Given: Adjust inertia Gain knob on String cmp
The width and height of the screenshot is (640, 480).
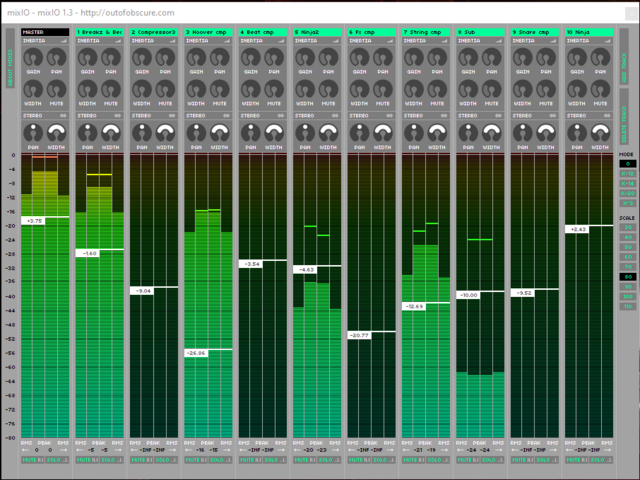Looking at the screenshot, I should pos(414,58).
